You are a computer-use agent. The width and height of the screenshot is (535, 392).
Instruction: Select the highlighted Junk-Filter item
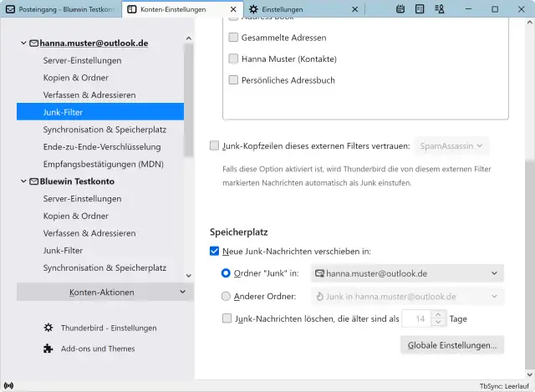coord(100,112)
